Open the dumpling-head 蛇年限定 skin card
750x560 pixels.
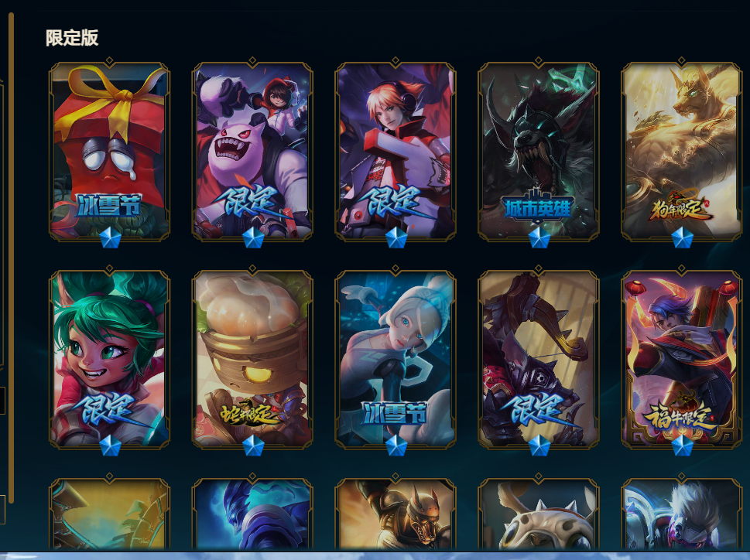pyautogui.click(x=252, y=358)
